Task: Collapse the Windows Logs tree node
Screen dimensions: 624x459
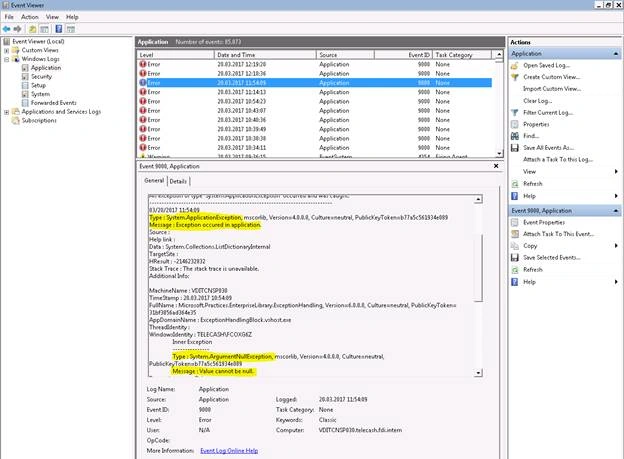Action: click(x=6, y=59)
